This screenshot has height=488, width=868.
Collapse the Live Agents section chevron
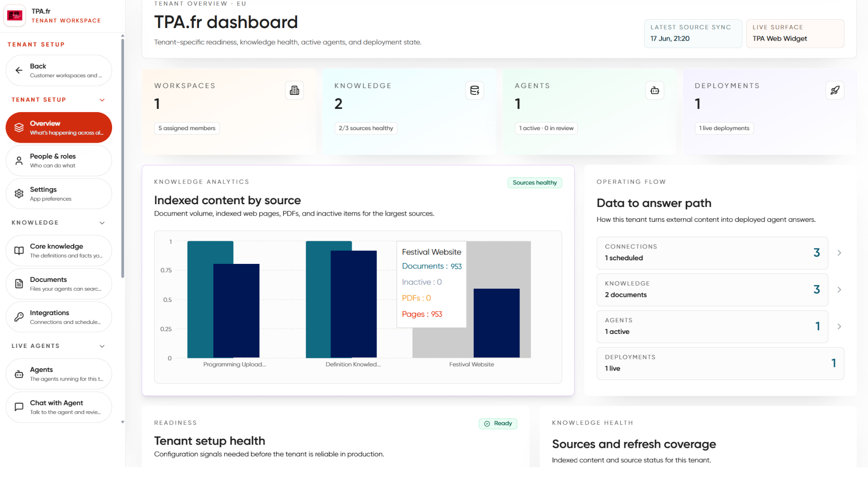102,346
